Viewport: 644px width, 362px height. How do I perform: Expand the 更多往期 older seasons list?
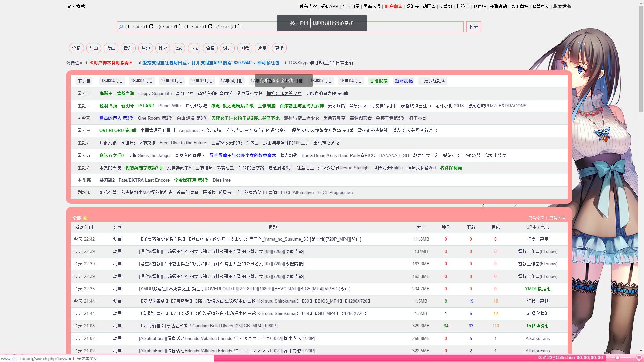pos(433,81)
